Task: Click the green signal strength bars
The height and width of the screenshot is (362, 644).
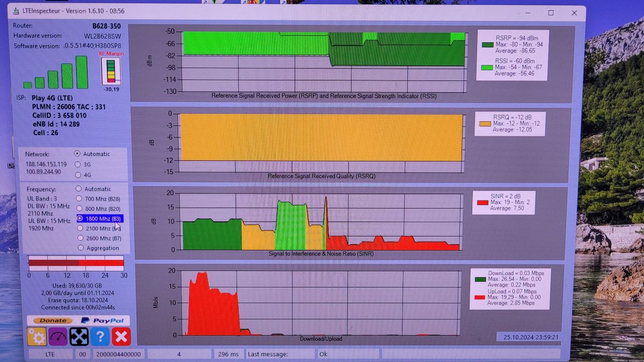Action: [x=55, y=72]
